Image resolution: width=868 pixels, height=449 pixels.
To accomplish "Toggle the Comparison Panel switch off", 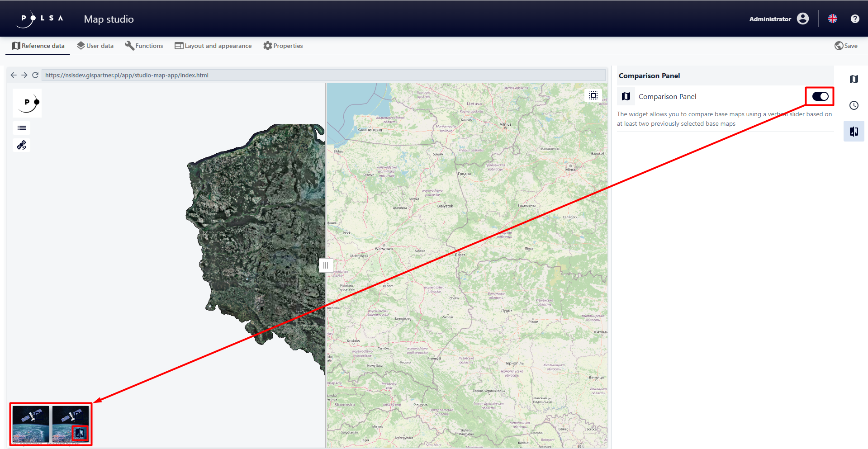I will pos(820,96).
